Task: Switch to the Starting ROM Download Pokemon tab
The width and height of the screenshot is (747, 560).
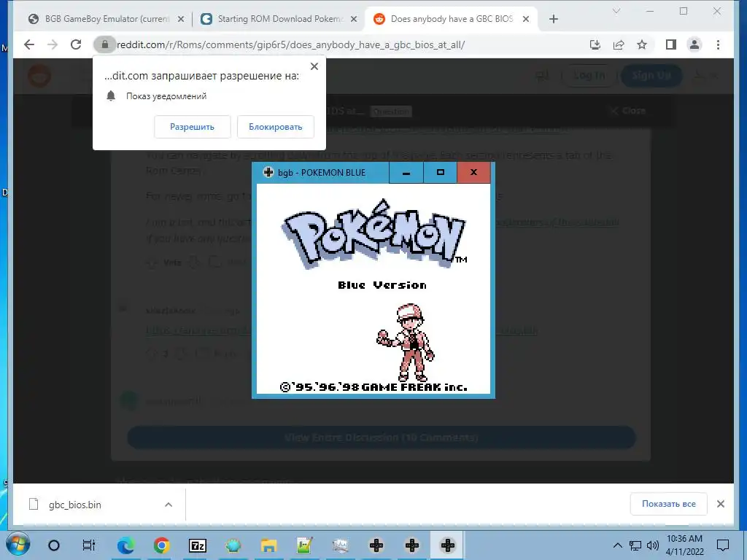Action: click(279, 19)
